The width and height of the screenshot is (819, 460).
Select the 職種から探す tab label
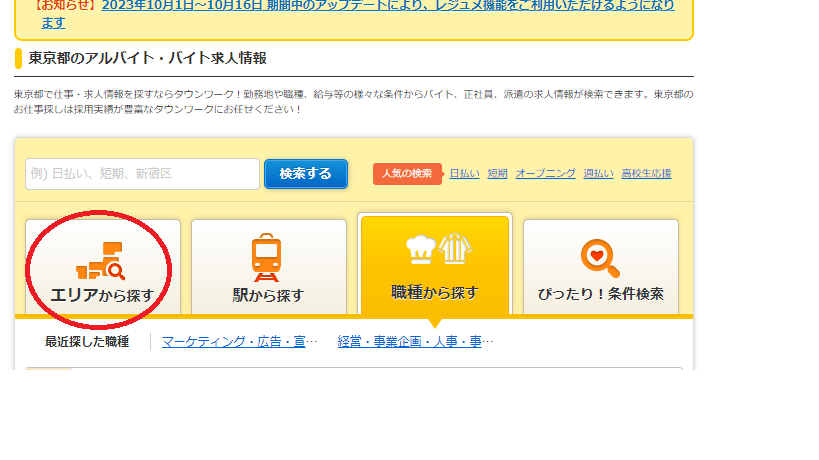[x=435, y=292]
